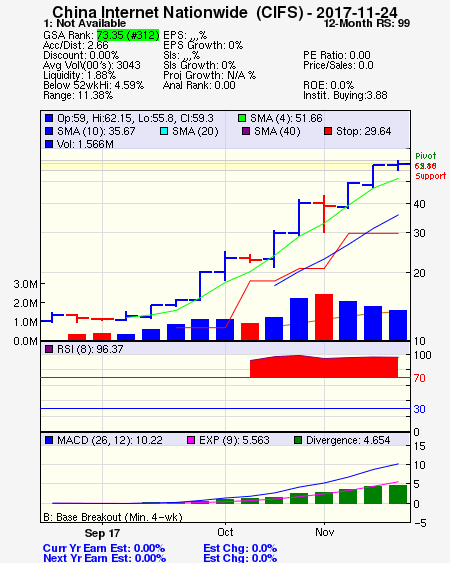Click the Curr Yr Earn Est: 0.00% text

click(104, 548)
